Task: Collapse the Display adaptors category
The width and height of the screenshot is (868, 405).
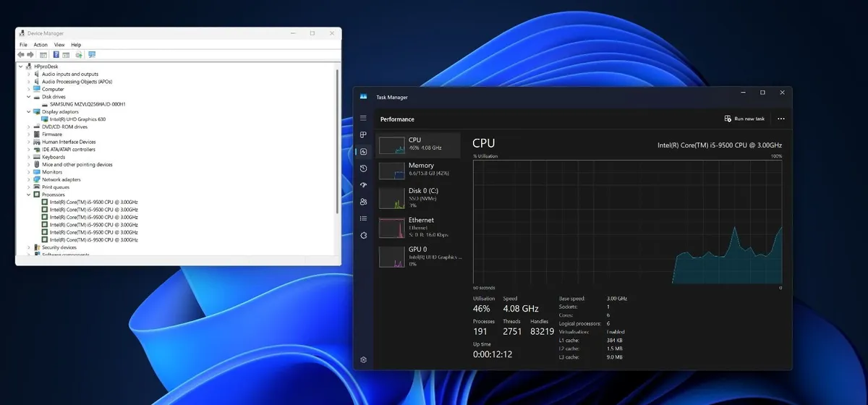Action: [x=29, y=111]
